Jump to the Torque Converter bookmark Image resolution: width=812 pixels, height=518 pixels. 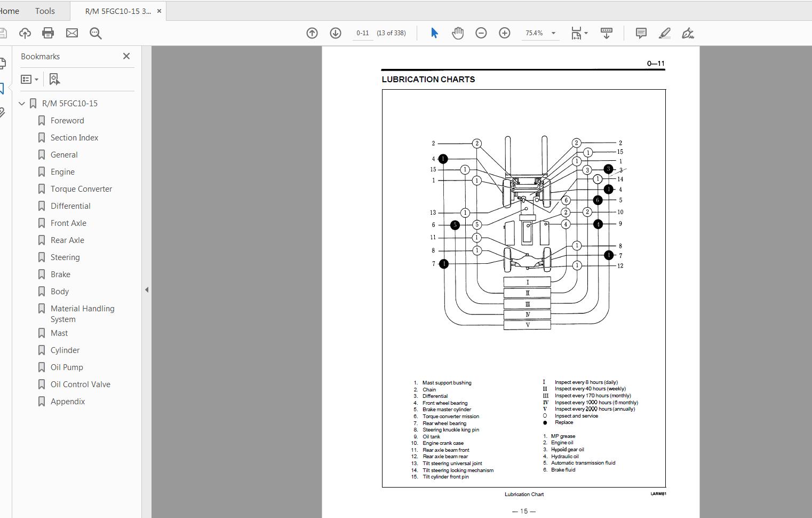pyautogui.click(x=81, y=189)
